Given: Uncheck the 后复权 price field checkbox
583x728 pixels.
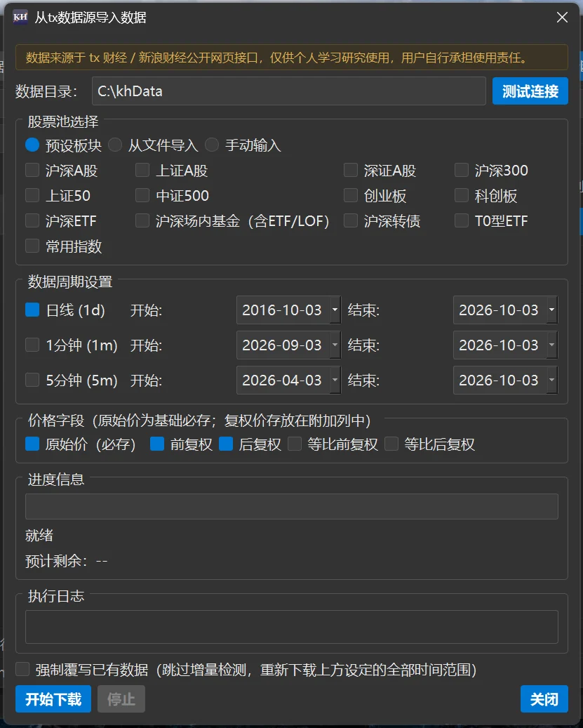Looking at the screenshot, I should [226, 444].
